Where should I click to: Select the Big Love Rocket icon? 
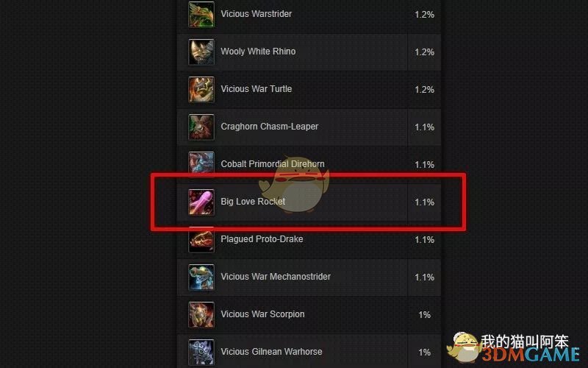coord(201,202)
